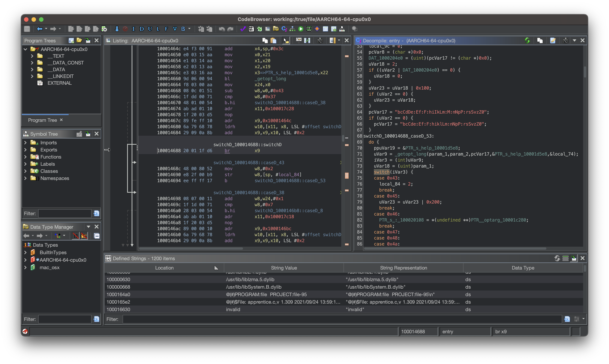The image size is (609, 364).
Task: Open the Bytes viewer icon in the toolbar
Action: 251,29
